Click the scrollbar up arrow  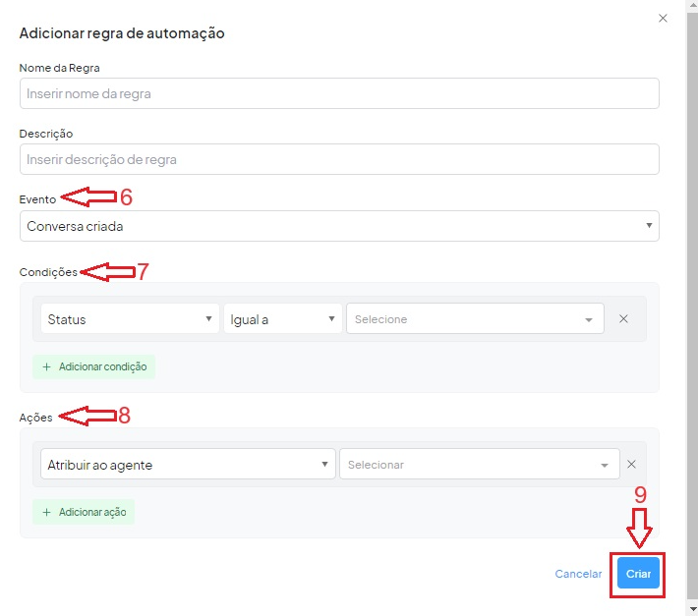[x=690, y=7]
